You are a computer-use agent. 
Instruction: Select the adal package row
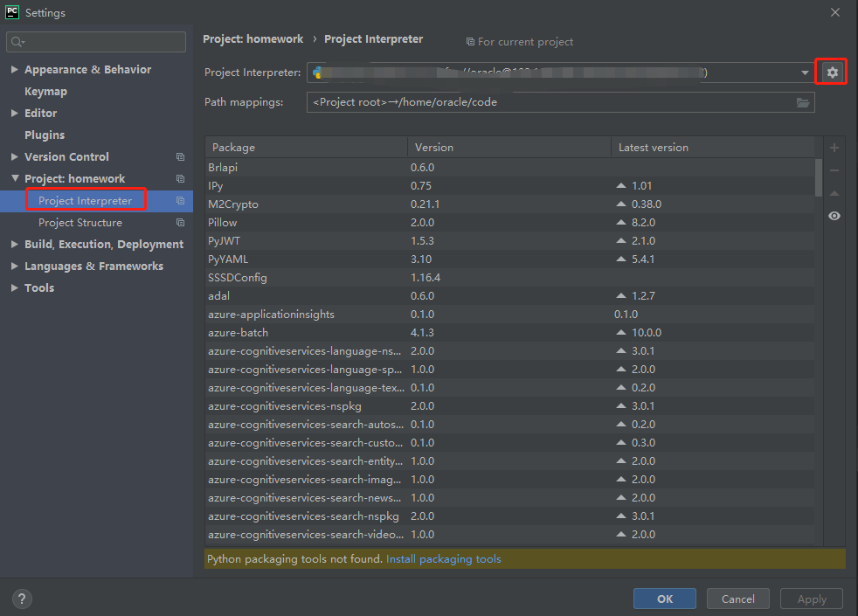pyautogui.click(x=510, y=296)
